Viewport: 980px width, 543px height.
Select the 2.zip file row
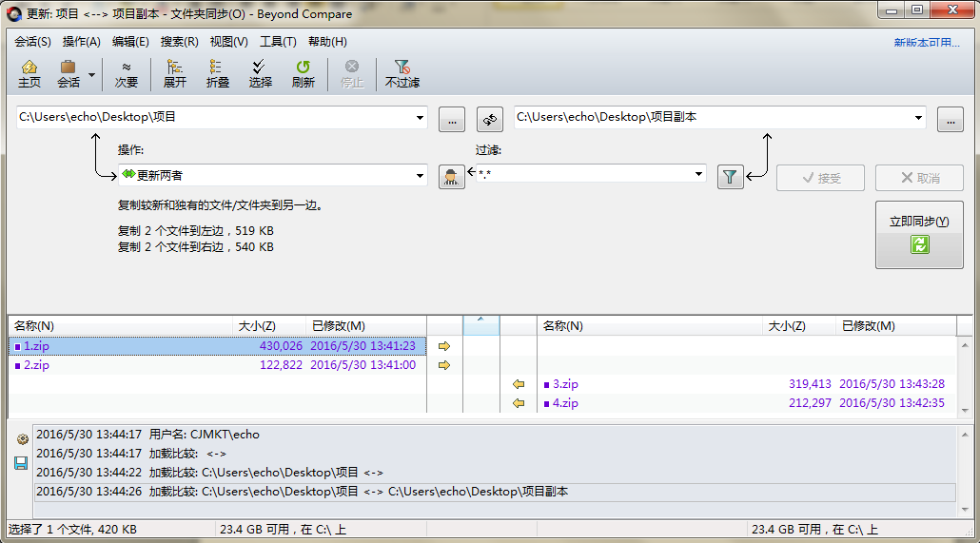218,365
